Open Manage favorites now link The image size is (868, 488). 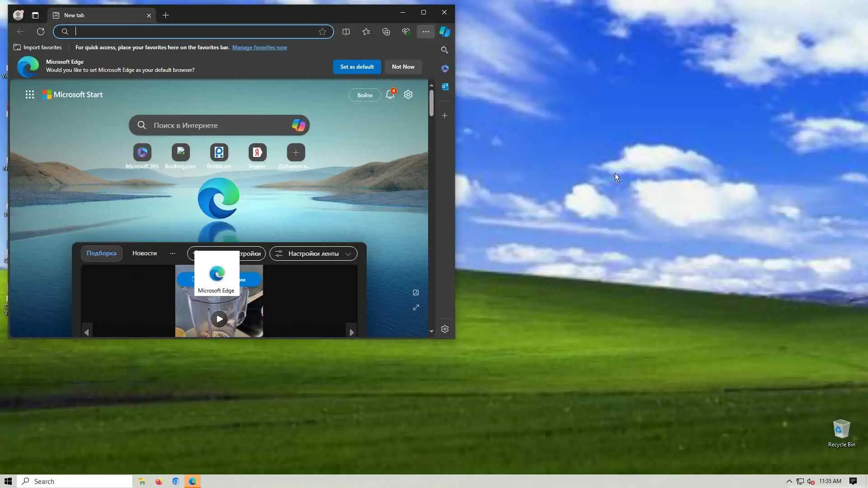pos(259,47)
